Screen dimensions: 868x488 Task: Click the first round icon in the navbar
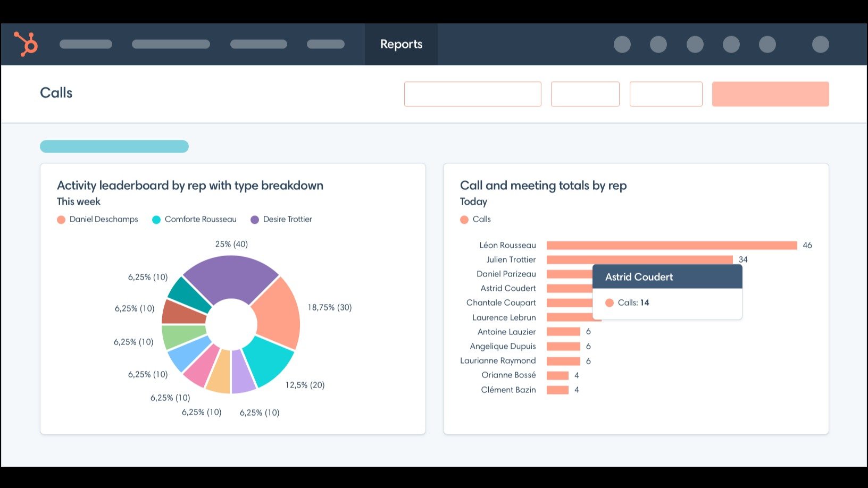click(622, 44)
